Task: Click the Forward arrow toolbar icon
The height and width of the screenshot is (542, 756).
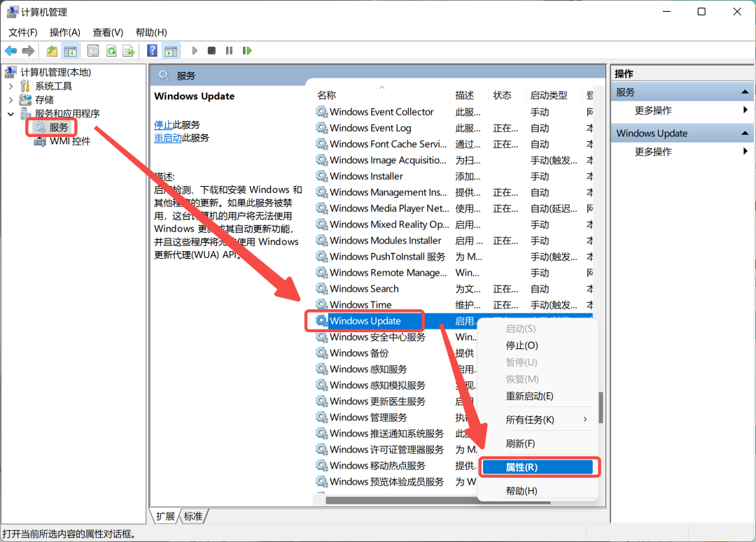Action: 29,50
